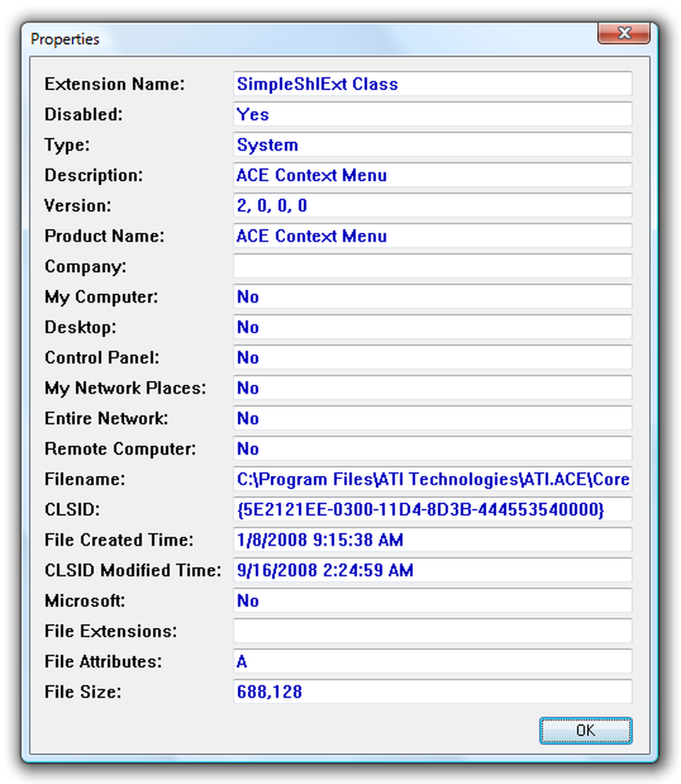This screenshot has height=784, width=681.
Task: Click the File Size field 688,128
Action: tap(433, 692)
